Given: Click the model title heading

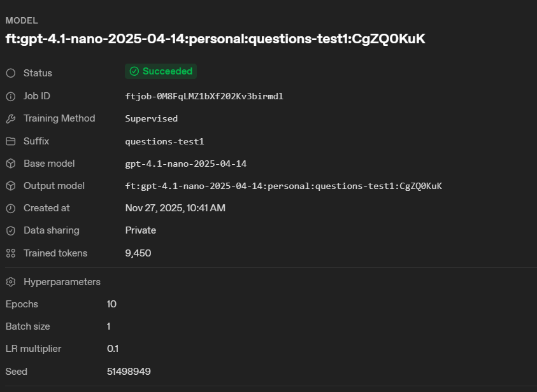Looking at the screenshot, I should coord(215,39).
